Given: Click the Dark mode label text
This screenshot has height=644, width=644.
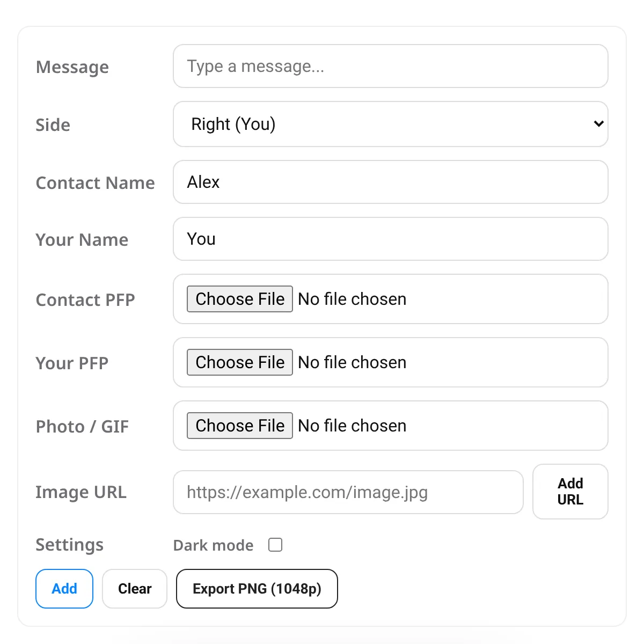Looking at the screenshot, I should 213,545.
